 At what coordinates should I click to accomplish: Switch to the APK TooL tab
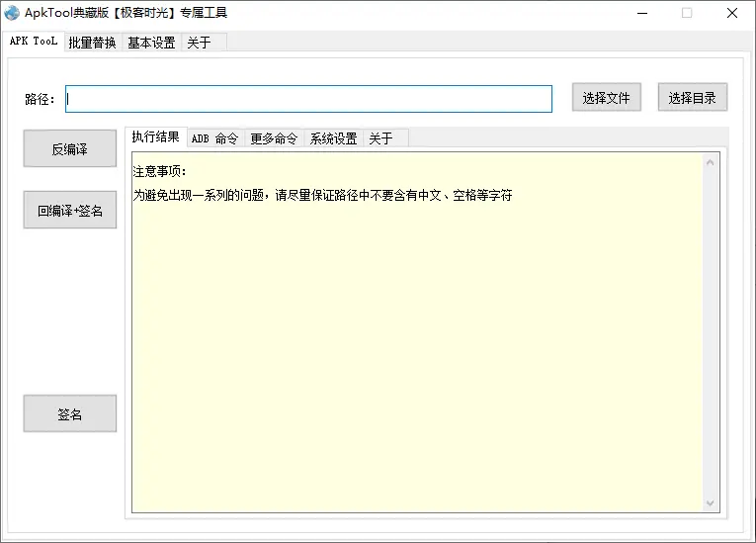coord(34,42)
